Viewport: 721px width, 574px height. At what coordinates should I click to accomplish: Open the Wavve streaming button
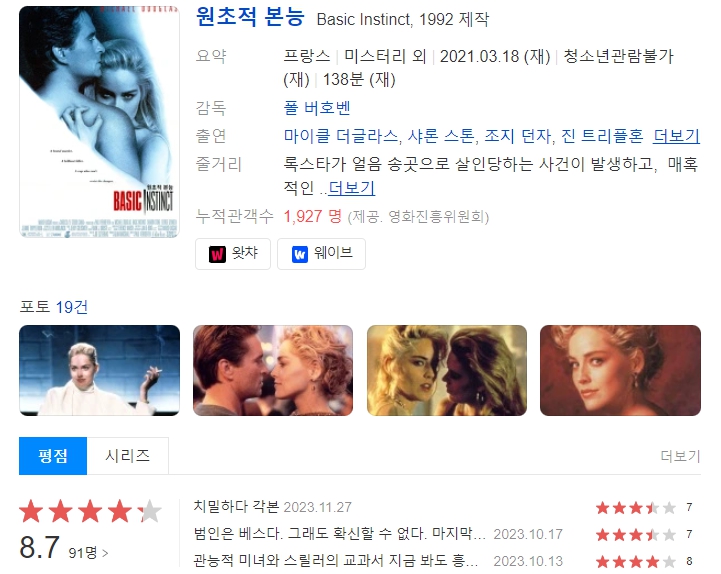tap(321, 253)
